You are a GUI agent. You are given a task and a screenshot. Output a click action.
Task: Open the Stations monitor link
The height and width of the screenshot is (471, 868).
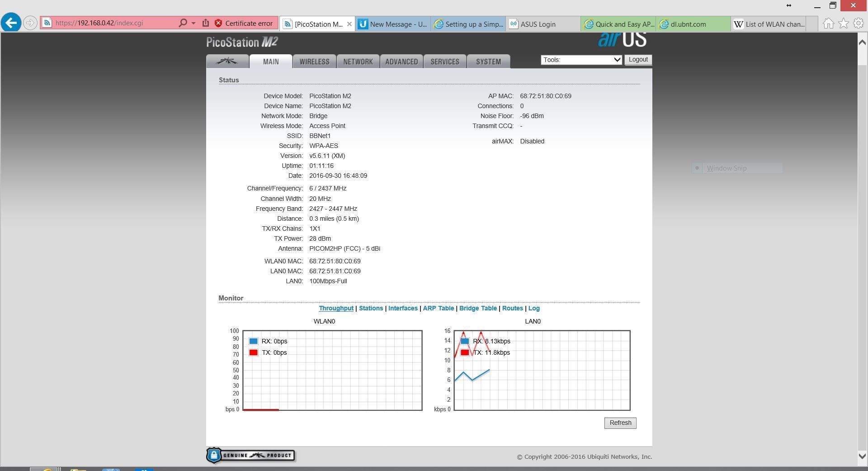[x=371, y=308]
